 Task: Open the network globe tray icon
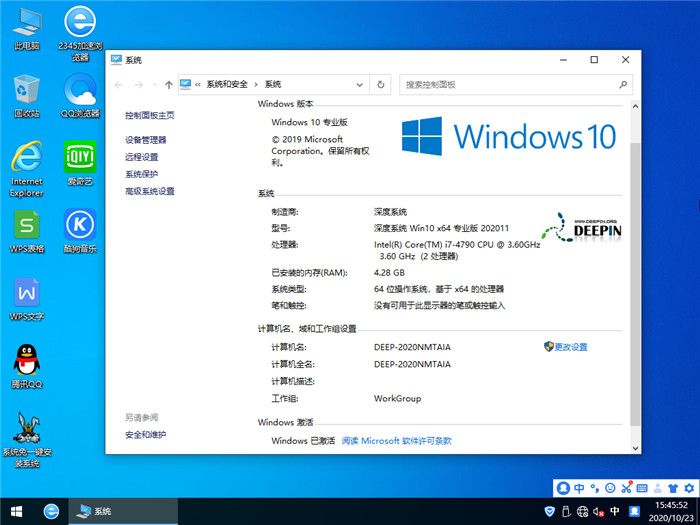pyautogui.click(x=582, y=512)
